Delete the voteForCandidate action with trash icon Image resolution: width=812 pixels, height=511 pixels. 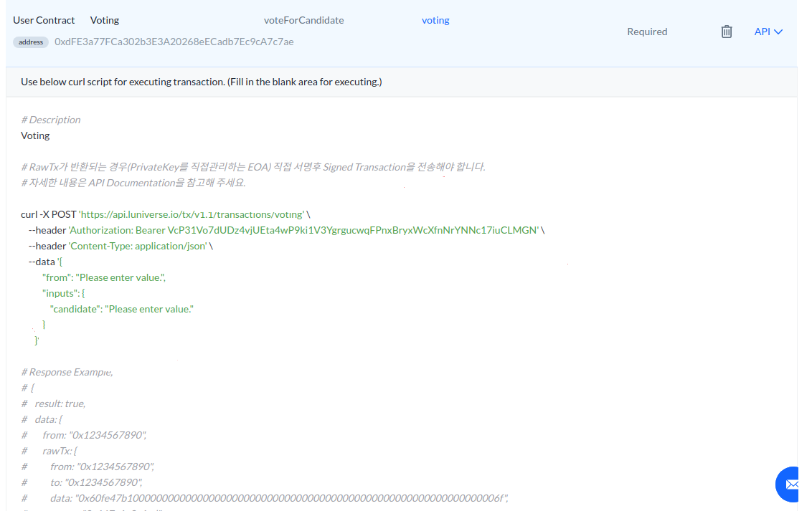(727, 32)
